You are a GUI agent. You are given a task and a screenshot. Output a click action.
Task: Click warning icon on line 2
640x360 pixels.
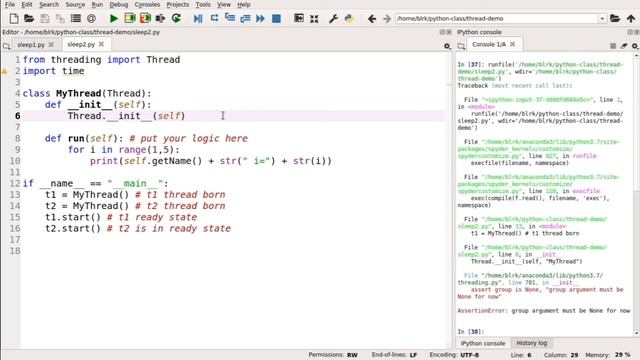pyautogui.click(x=4, y=71)
